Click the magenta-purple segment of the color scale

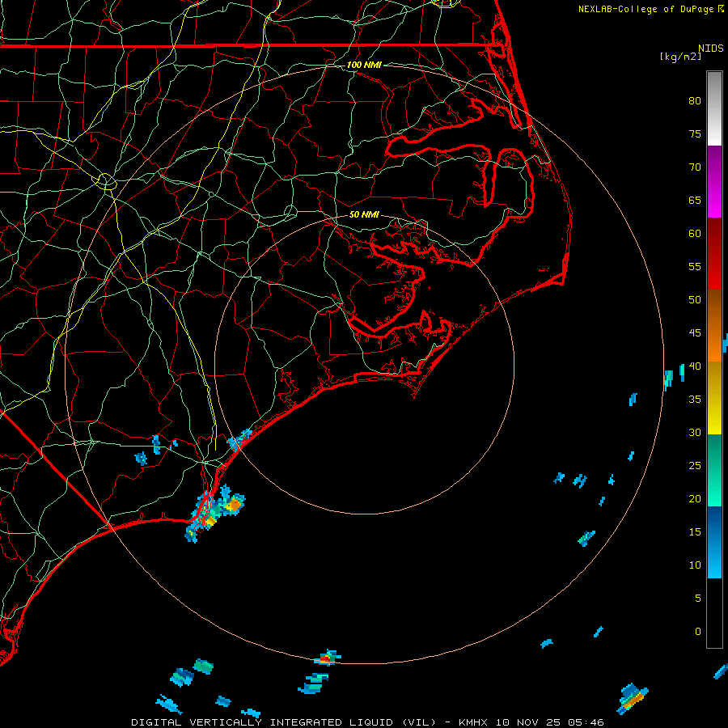point(714,182)
